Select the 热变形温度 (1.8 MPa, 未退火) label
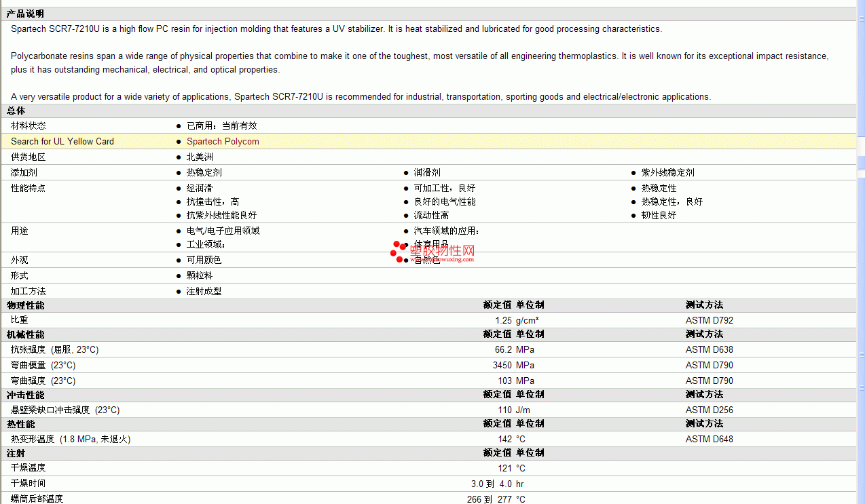 [x=71, y=439]
